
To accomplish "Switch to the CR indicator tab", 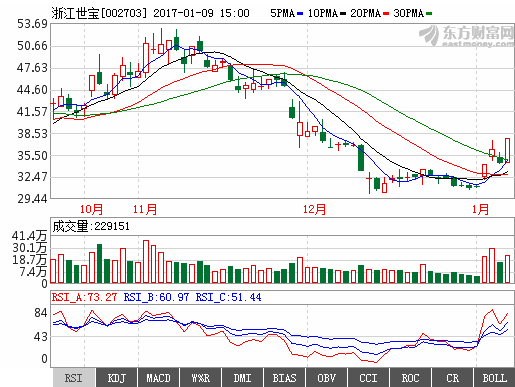I will pos(452,378).
